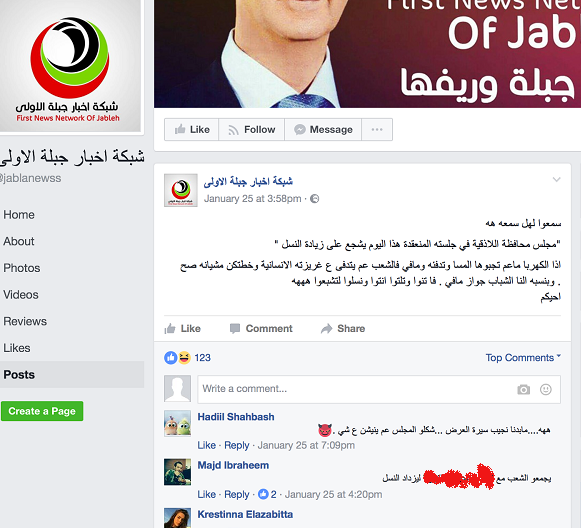View the 123 reactions count
This screenshot has height=528, width=581.
(x=202, y=358)
